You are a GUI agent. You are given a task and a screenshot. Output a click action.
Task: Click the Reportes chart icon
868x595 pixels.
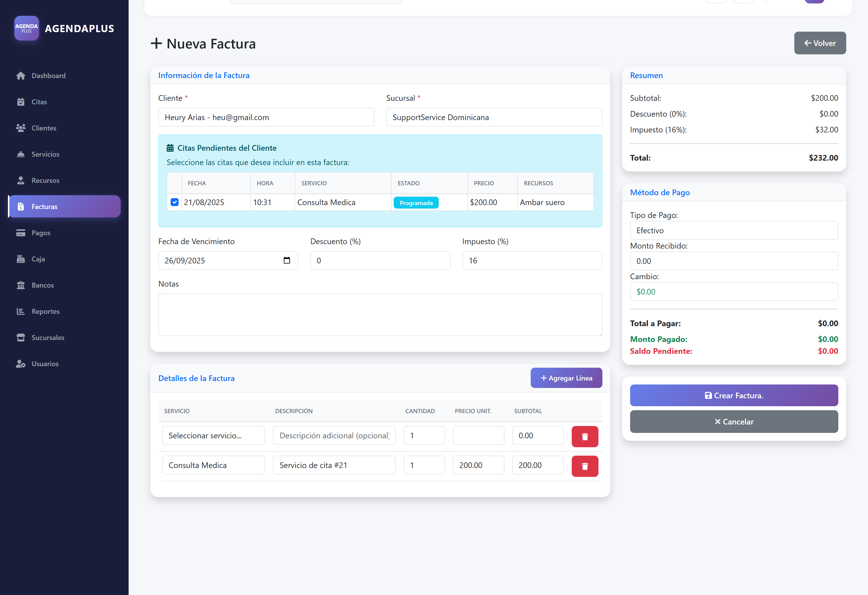(21, 311)
